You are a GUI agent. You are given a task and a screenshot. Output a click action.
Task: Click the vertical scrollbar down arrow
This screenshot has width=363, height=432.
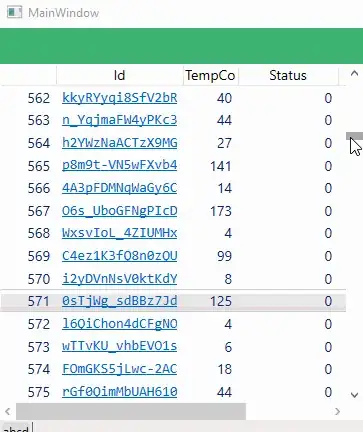pos(354,395)
